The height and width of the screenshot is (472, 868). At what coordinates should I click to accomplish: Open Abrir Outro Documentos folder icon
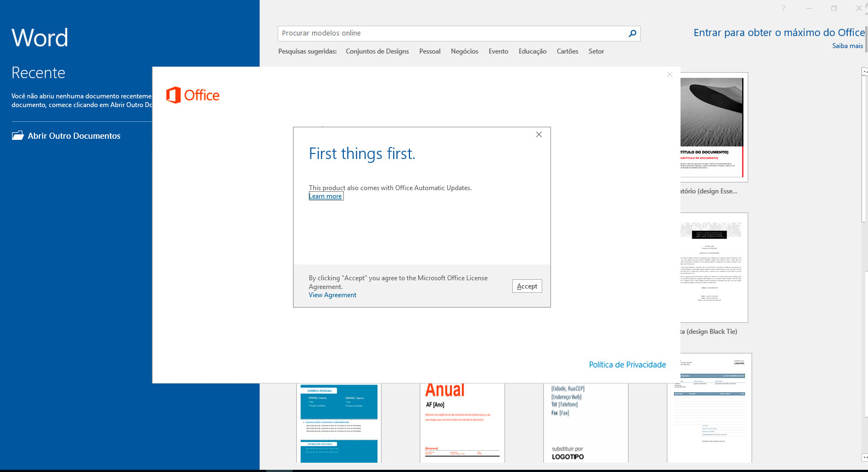pos(18,135)
